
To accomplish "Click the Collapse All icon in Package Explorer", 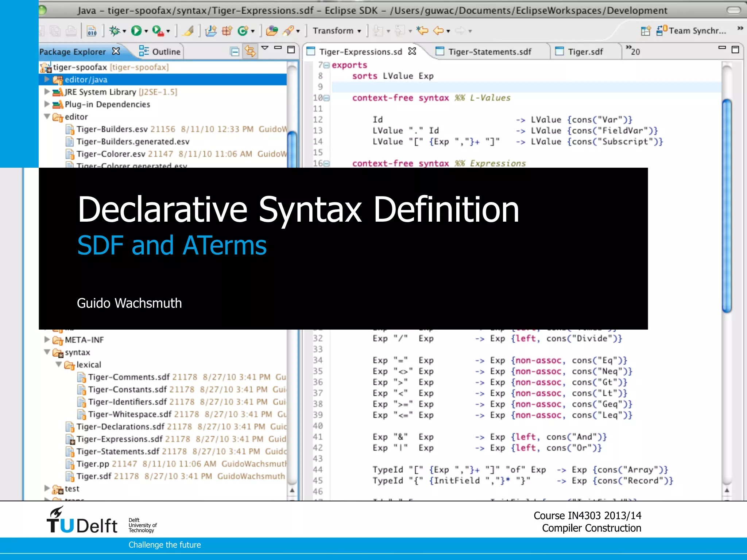I will (235, 51).
